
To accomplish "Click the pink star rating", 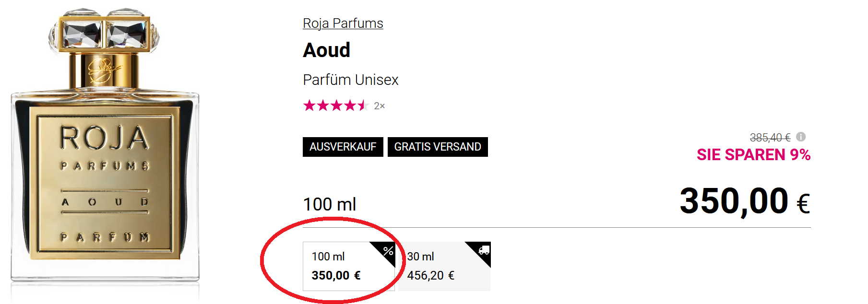I will 335,105.
